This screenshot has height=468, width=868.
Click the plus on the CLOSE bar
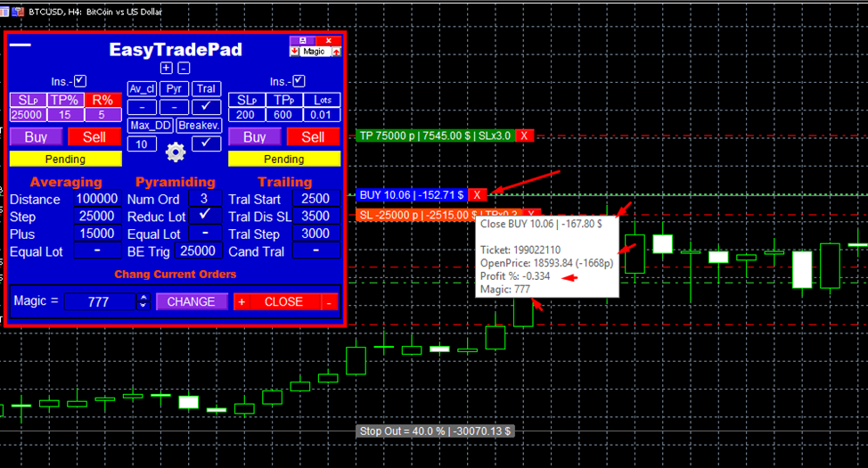[x=242, y=302]
